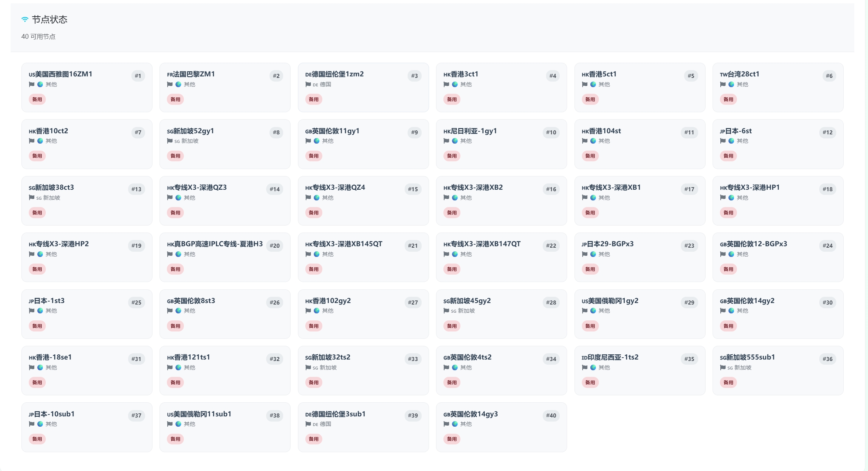Click the globe icon under HK专线X3-深港QZ4

317,198
